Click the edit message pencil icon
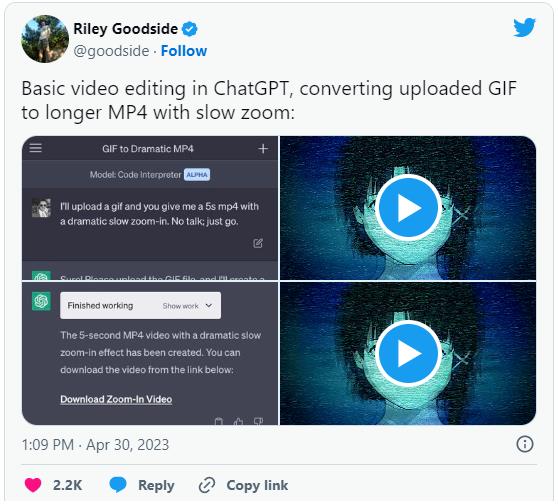 258,243
